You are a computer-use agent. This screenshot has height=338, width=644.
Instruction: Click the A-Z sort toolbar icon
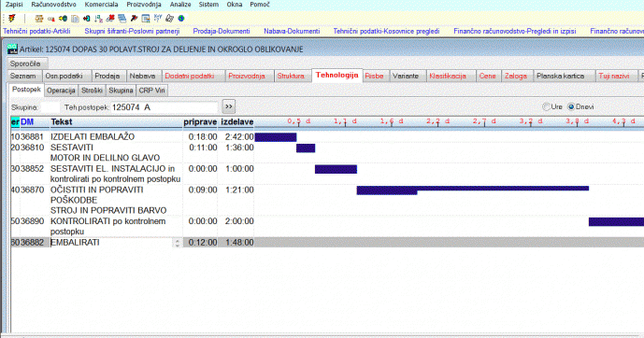[98, 19]
